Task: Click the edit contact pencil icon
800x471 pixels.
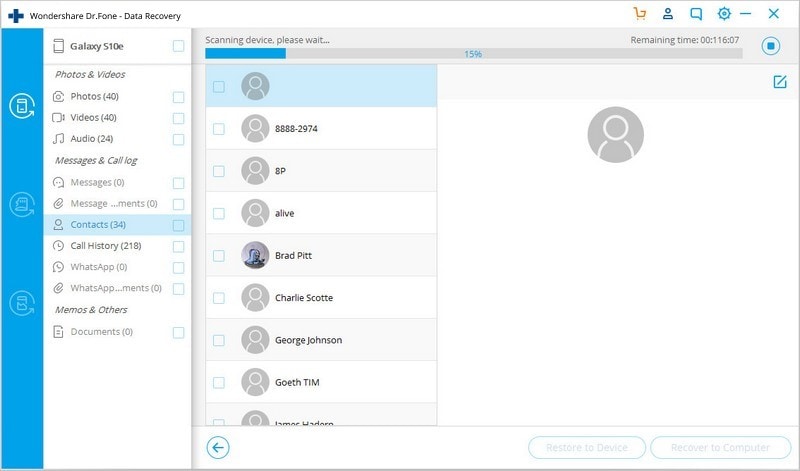Action: (780, 82)
